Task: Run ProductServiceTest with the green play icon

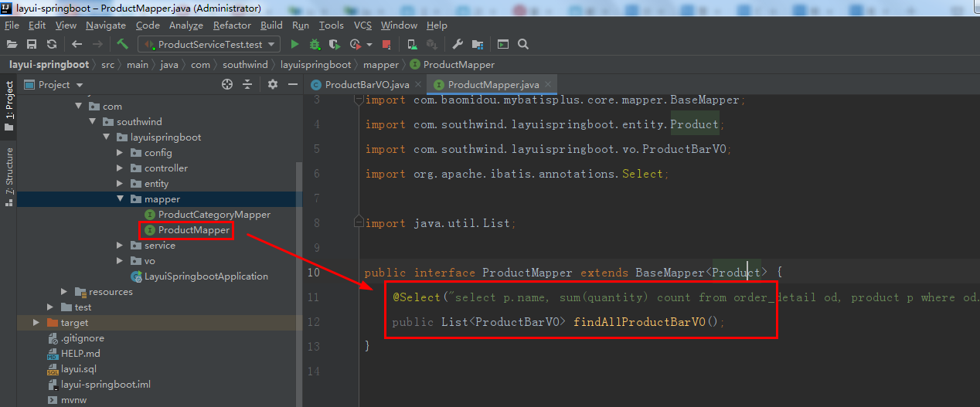Action: (x=294, y=44)
